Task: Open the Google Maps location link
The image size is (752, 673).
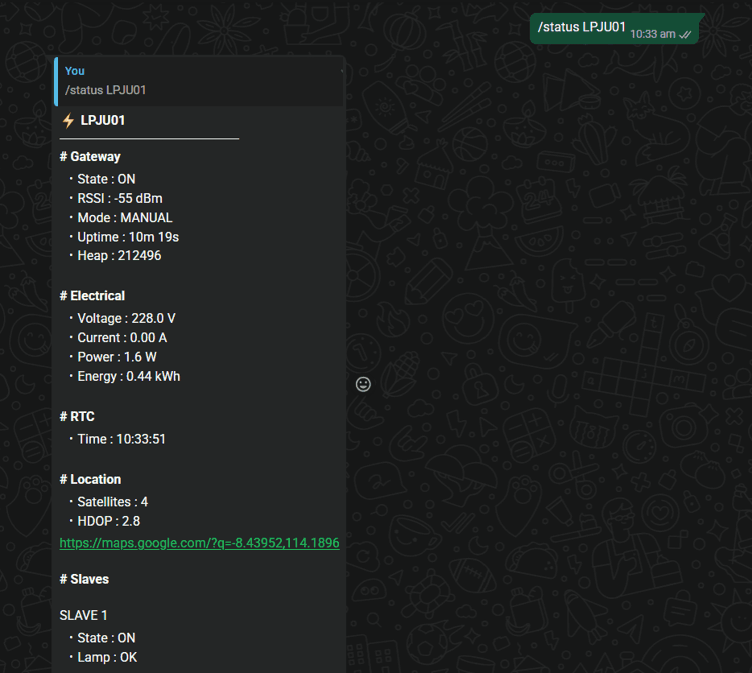Action: 200,543
